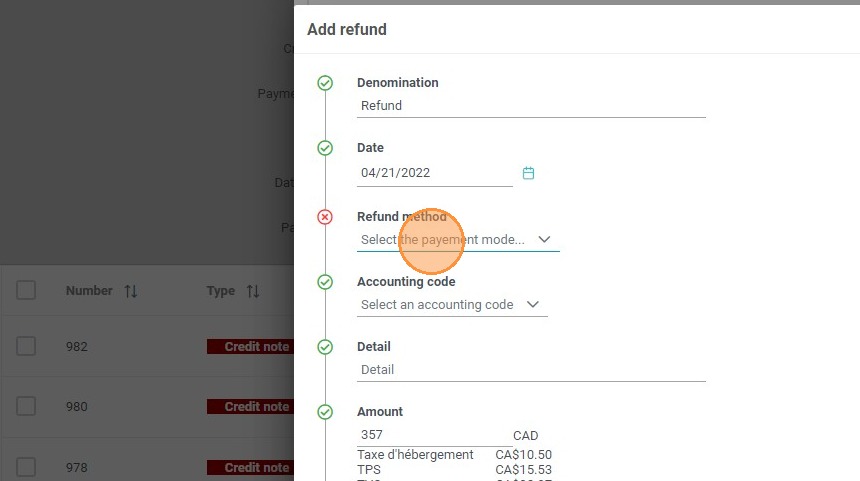The image size is (860, 481).
Task: Click the Credit note badge in row 980
Action: pos(251,406)
